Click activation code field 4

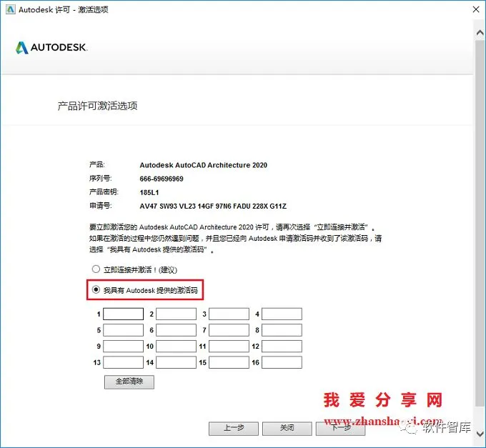point(282,314)
